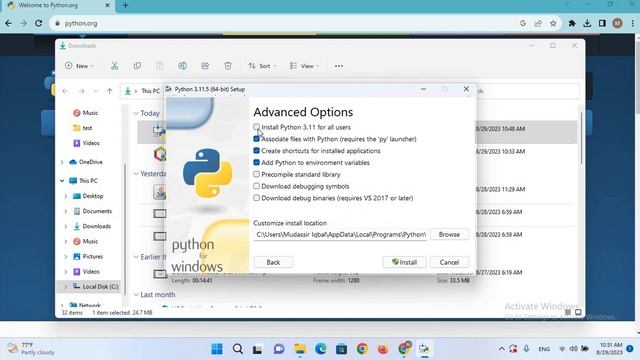Click Explorer up-one-level arrow
Screen dimensions: 640x360
109,91
